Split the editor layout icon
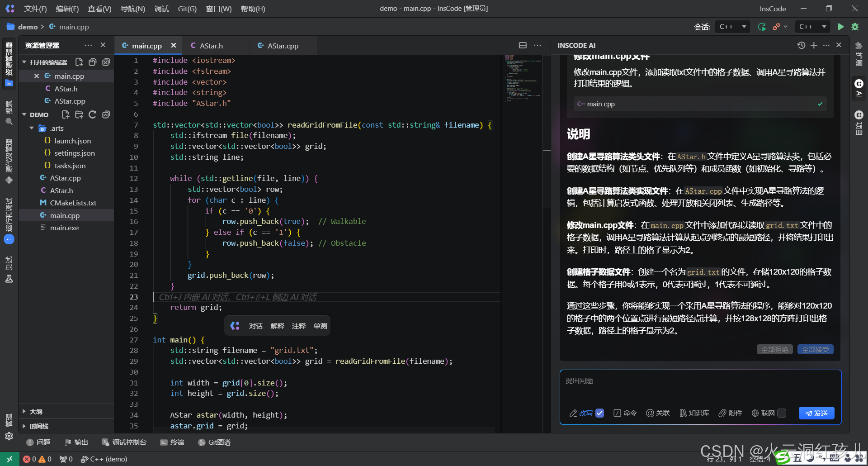Screen dimensions: 868x466 pyautogui.click(x=523, y=45)
